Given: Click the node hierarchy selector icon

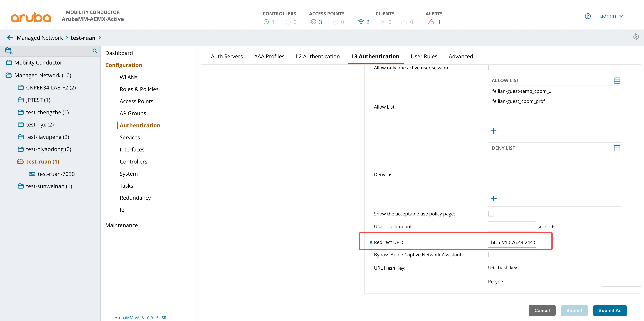Looking at the screenshot, I should 9,51.
